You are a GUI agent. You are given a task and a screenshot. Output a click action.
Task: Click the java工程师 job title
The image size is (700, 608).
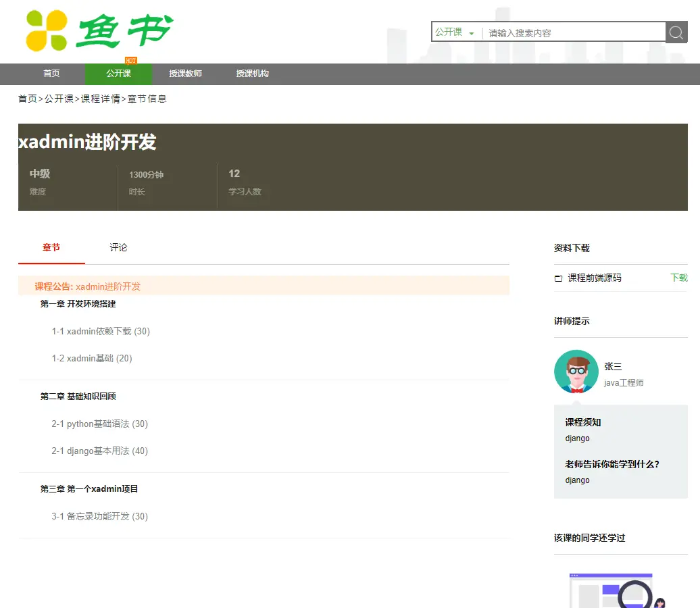(x=624, y=382)
